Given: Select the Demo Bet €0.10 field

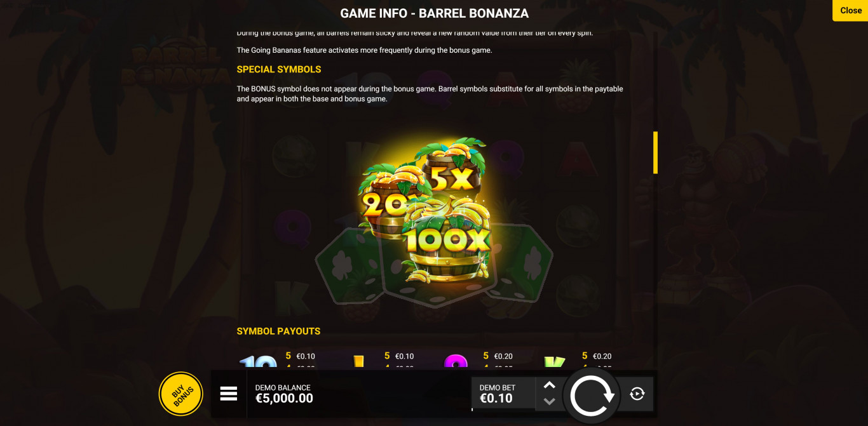Looking at the screenshot, I should [x=503, y=394].
